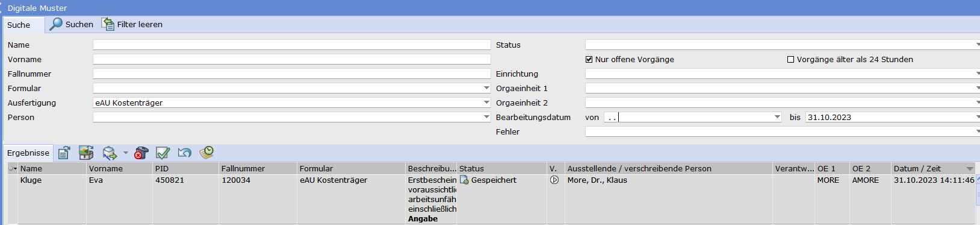The image size is (980, 225).
Task: Sort by the Vorname column header
Action: coord(120,168)
